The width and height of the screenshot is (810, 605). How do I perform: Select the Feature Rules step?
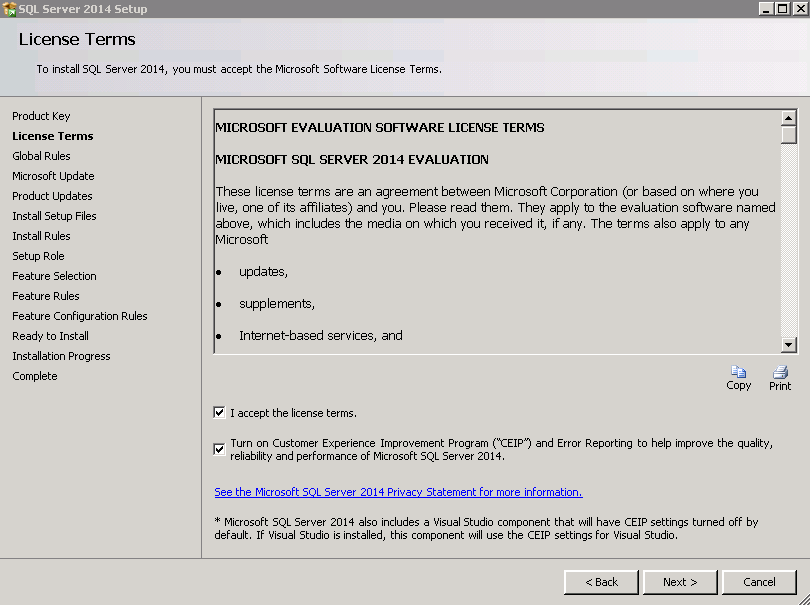(46, 296)
